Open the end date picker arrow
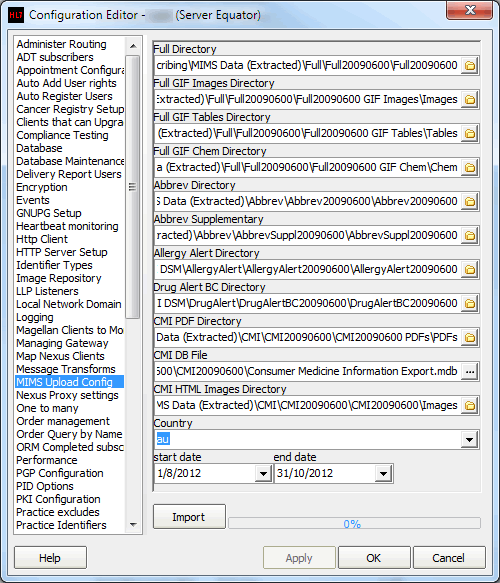 point(384,474)
